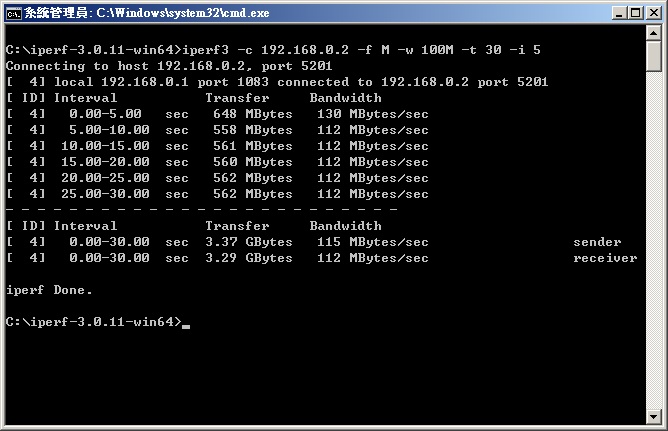Maximize the cmd.exe window
The image size is (668, 431).
[x=635, y=13]
